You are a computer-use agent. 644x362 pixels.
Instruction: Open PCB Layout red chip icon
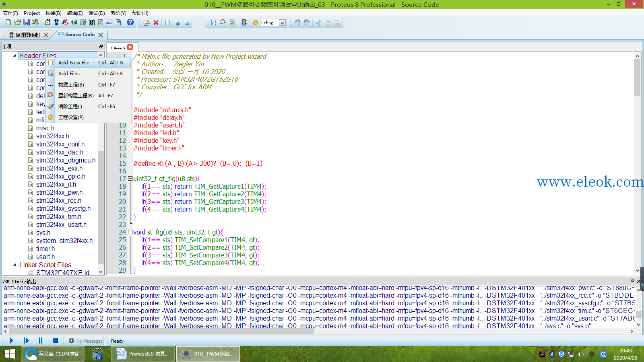click(65, 23)
